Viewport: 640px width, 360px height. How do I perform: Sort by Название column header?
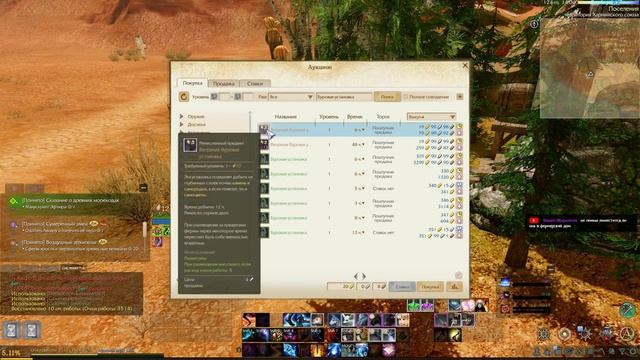285,117
